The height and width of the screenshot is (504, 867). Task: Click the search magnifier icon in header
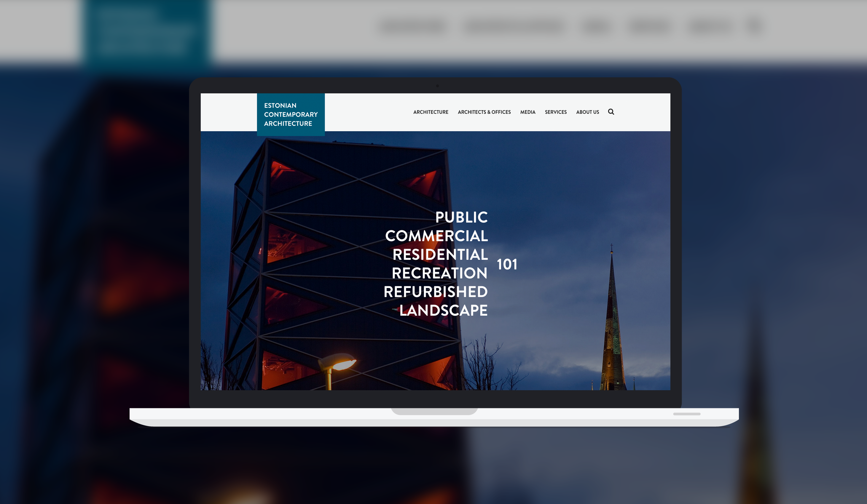611,112
